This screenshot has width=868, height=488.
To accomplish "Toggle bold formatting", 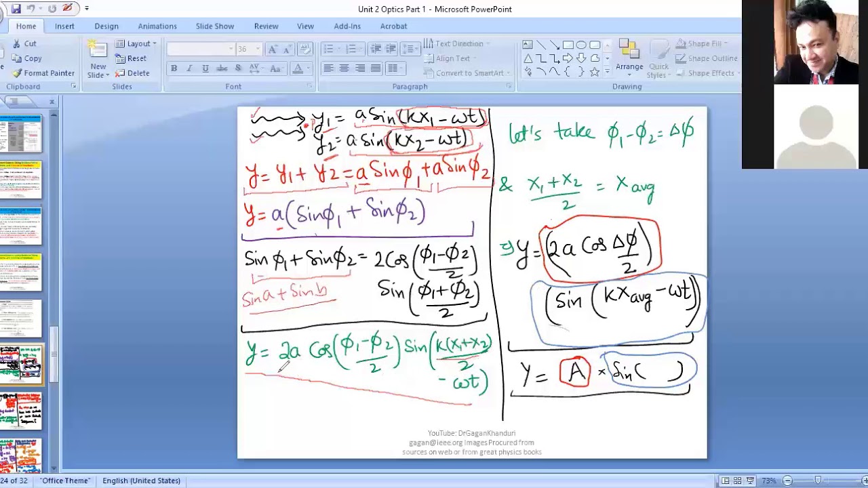I will (x=174, y=68).
